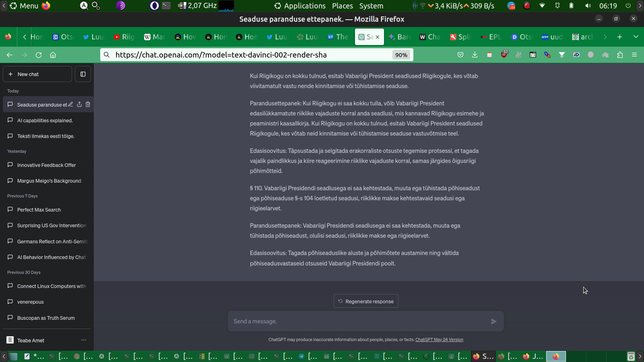The width and height of the screenshot is (644, 362).
Task: Switch to the Spli tab
Action: [x=460, y=37]
